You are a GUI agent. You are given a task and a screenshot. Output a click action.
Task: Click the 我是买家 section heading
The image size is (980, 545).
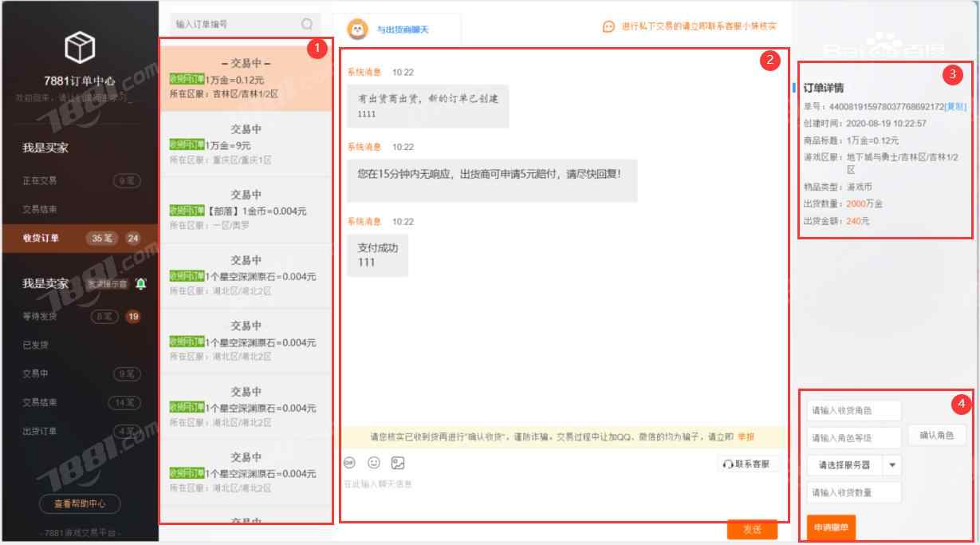click(x=45, y=148)
